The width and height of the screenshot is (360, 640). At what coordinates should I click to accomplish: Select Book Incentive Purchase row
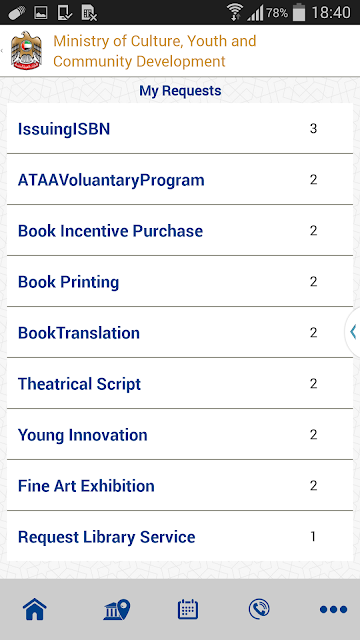tap(180, 231)
